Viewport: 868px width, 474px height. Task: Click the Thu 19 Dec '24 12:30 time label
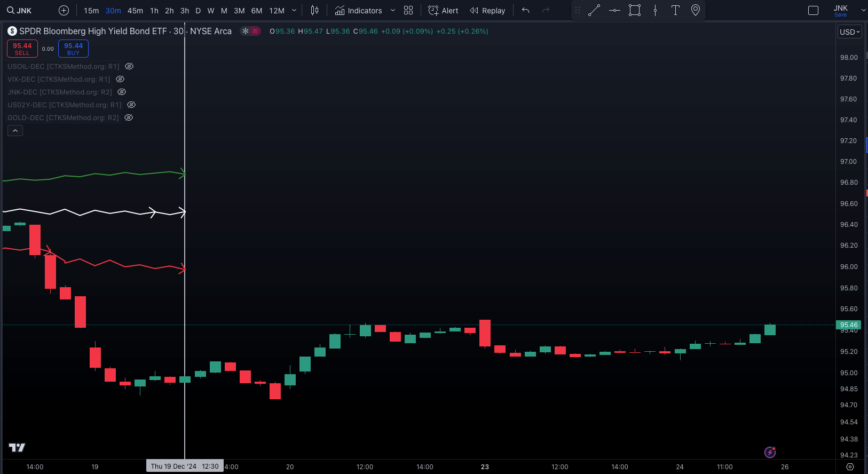(x=185, y=466)
